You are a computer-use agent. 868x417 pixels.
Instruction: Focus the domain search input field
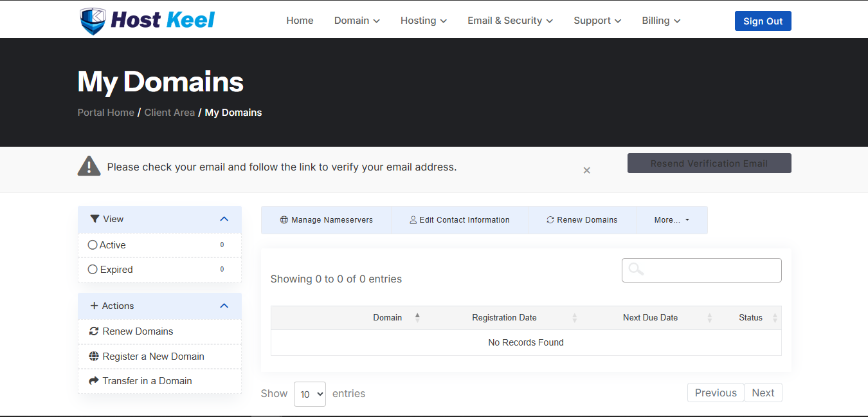[701, 270]
